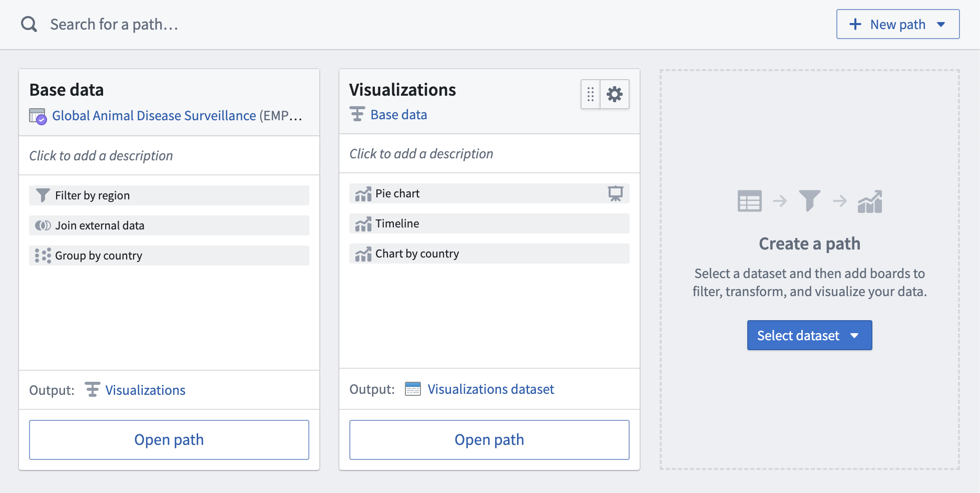
Task: Click the Search for a path field
Action: pos(114,24)
